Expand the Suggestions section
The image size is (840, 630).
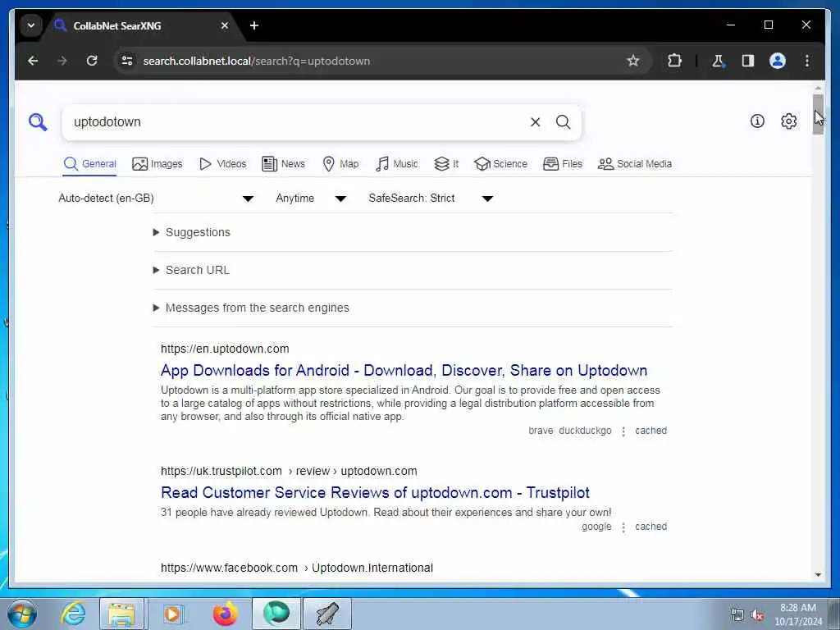tap(192, 232)
